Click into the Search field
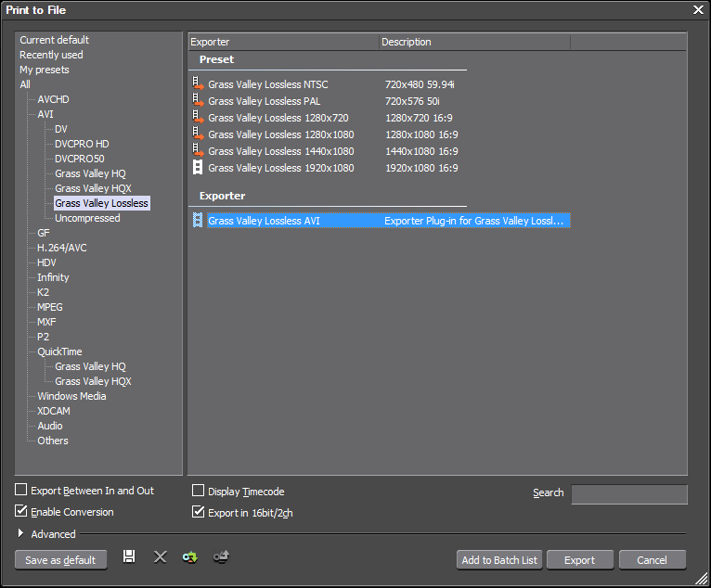 [x=629, y=494]
